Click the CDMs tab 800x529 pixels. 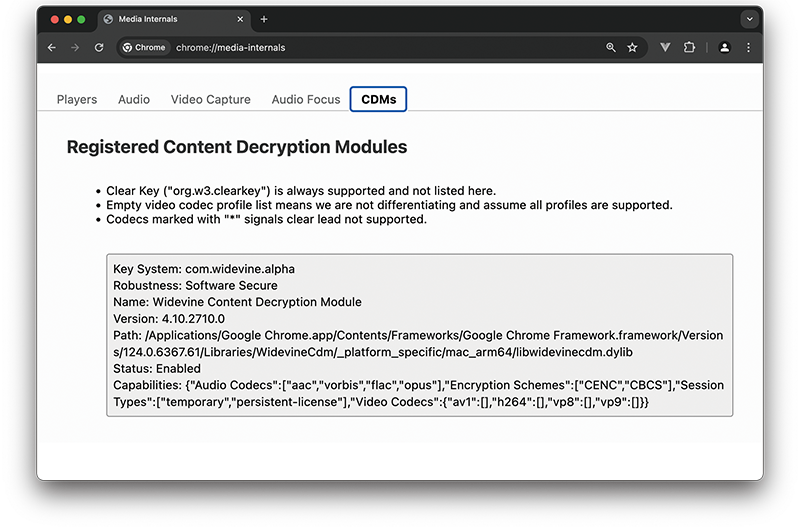click(x=378, y=99)
